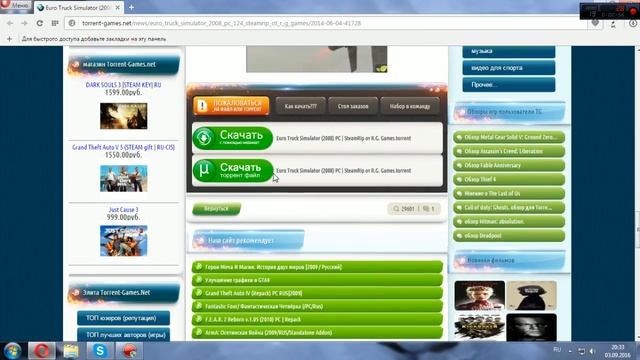Viewport: 640px width, 360px height.
Task: Click the address bar URL field
Action: point(327,23)
